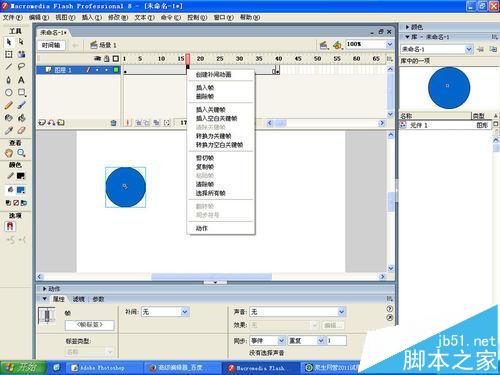Delete layer with trash icon
Screen dimensions: 500x375
click(x=113, y=123)
